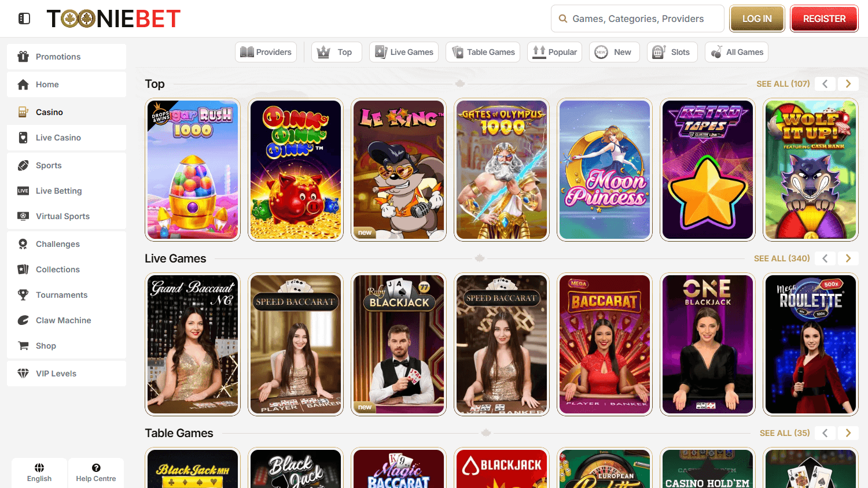Go back in Live Games carousel with left chevron
868x488 pixels.
coord(825,258)
